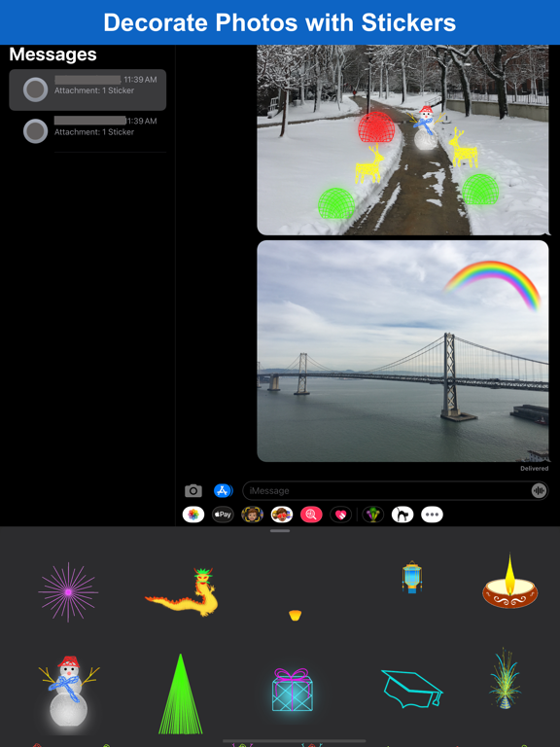This screenshot has width=560, height=747.
Task: Pick the small yellow cone sticker
Action: pyautogui.click(x=295, y=615)
